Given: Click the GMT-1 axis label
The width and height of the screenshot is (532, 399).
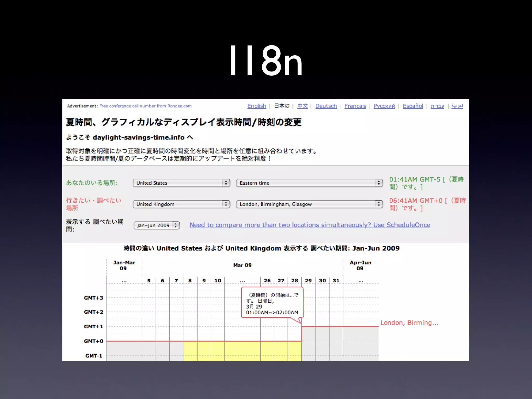Looking at the screenshot, I should [94, 356].
